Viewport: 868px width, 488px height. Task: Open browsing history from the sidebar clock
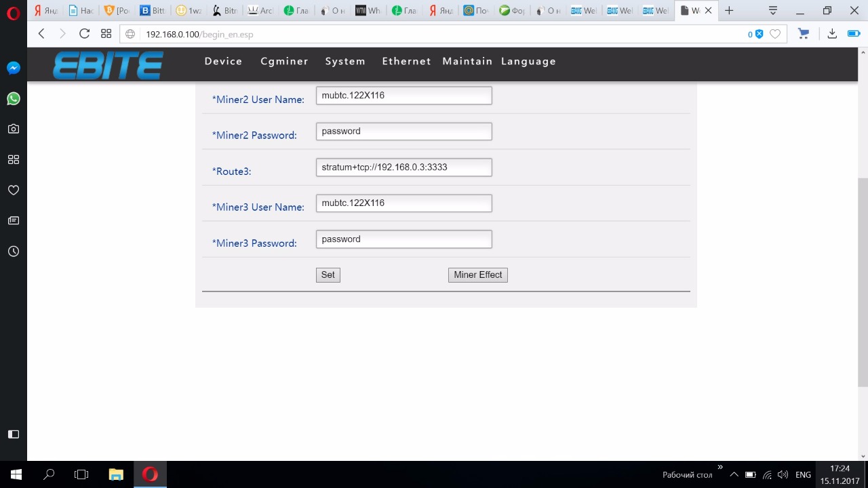[x=14, y=251]
